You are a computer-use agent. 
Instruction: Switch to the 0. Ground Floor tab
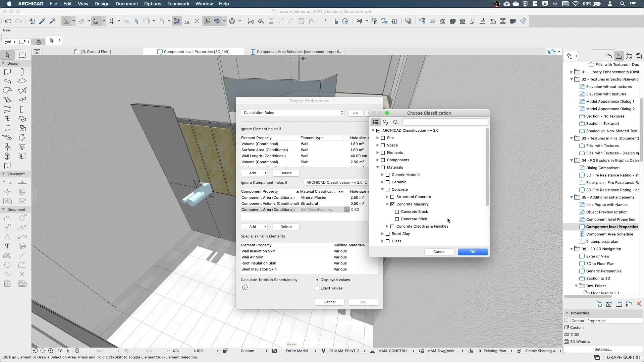(93, 52)
